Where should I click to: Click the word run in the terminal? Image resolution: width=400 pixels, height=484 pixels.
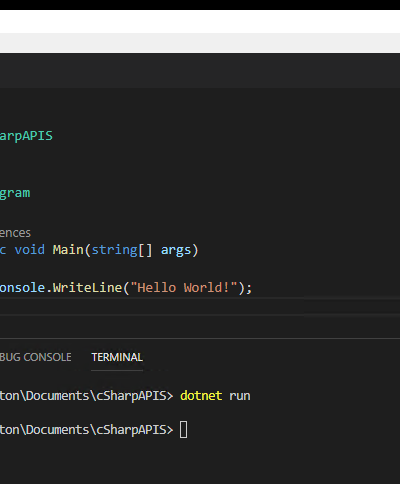click(240, 396)
